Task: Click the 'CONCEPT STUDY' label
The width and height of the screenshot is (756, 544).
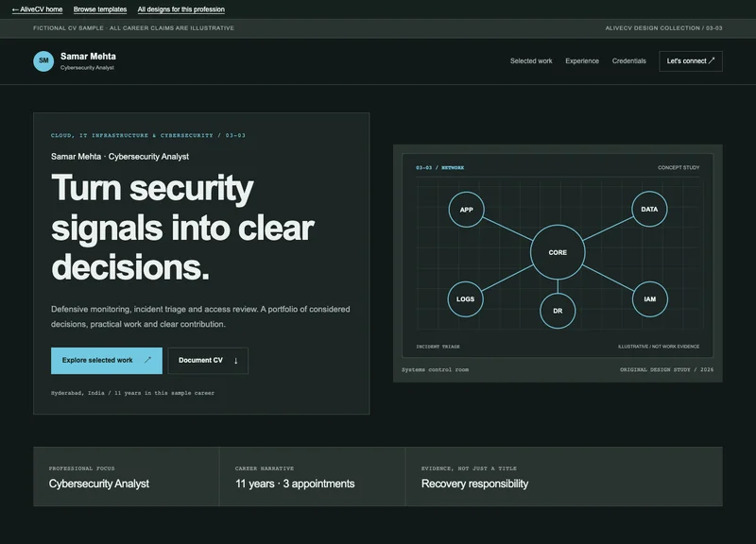Action: coord(679,168)
